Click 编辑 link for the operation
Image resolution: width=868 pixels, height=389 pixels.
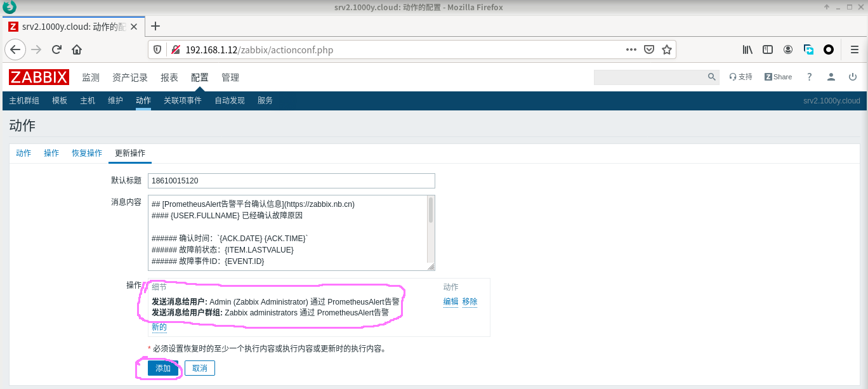(450, 301)
